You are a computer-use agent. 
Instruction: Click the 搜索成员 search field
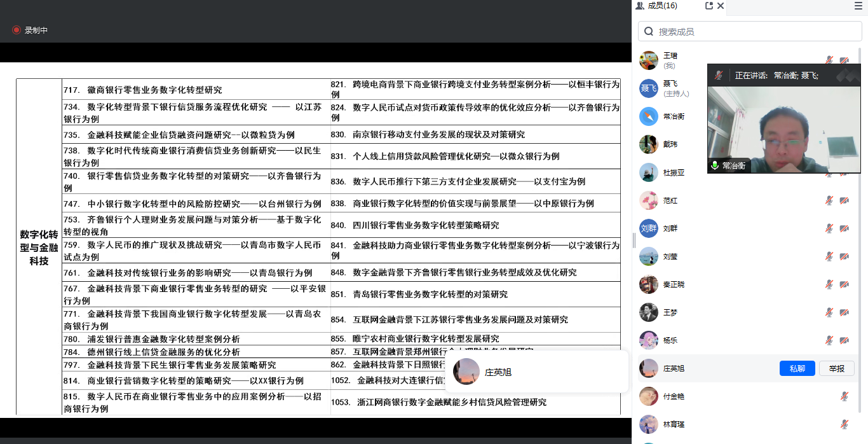pos(750,31)
